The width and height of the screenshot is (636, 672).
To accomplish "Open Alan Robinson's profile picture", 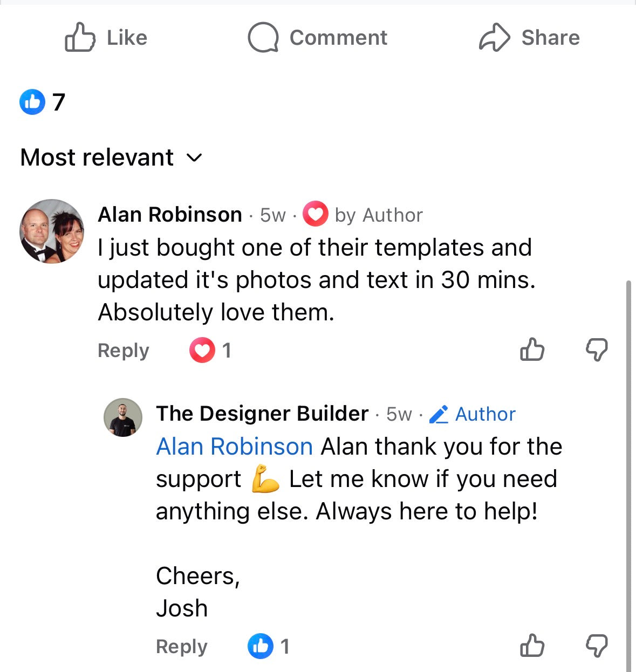I will (x=52, y=231).
